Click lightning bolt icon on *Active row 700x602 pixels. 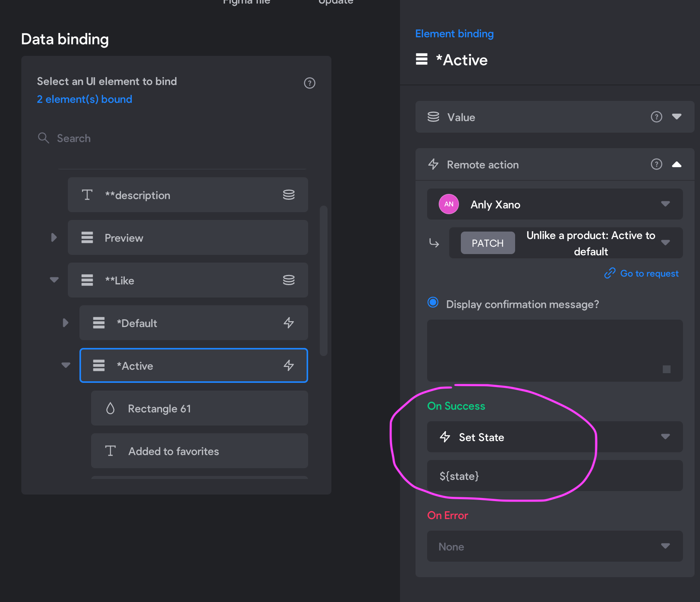289,365
